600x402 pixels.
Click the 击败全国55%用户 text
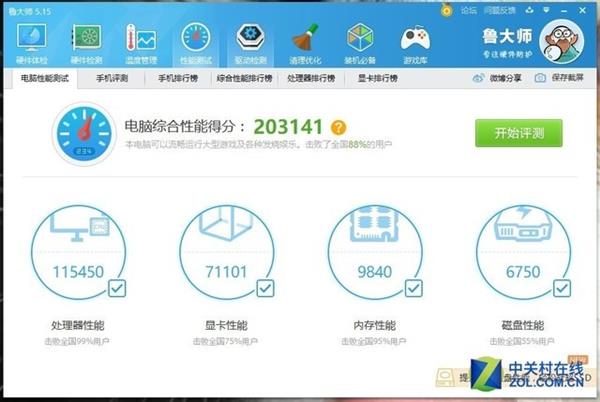click(x=522, y=341)
